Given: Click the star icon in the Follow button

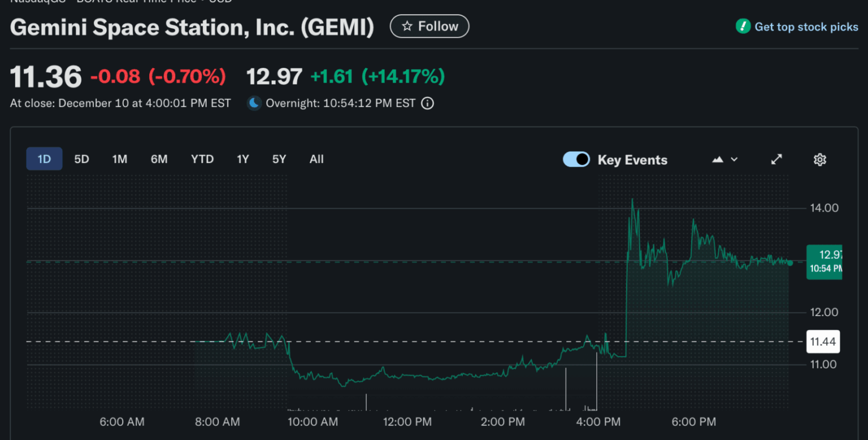Looking at the screenshot, I should tap(407, 27).
